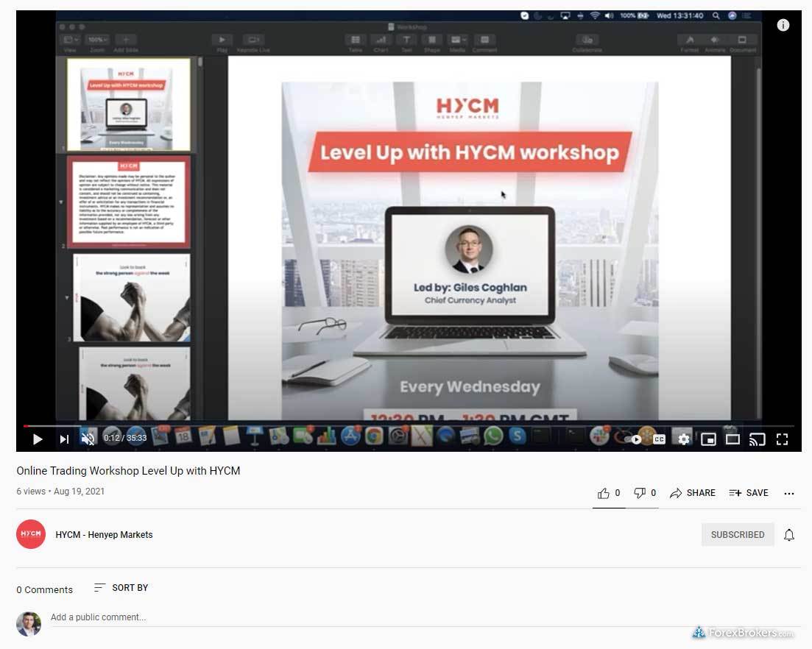The image size is (812, 649).
Task: Click the Chrome icon in the Dock
Action: pyautogui.click(x=373, y=436)
